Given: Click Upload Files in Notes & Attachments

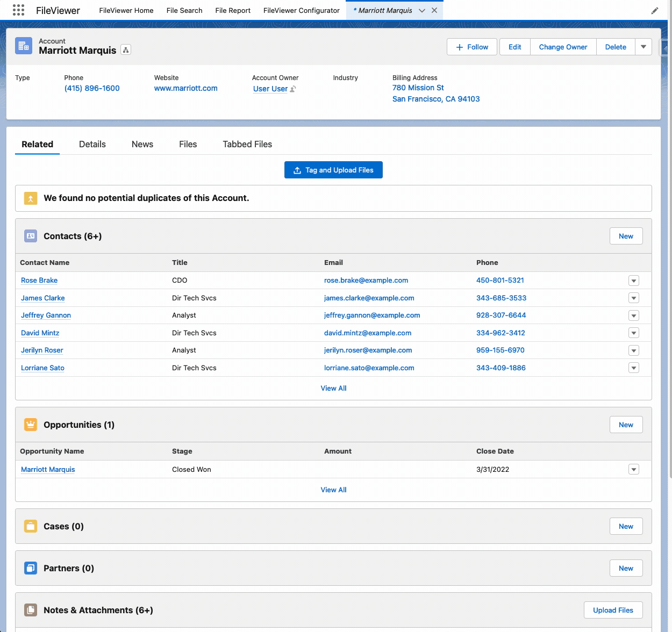Looking at the screenshot, I should pos(613,610).
